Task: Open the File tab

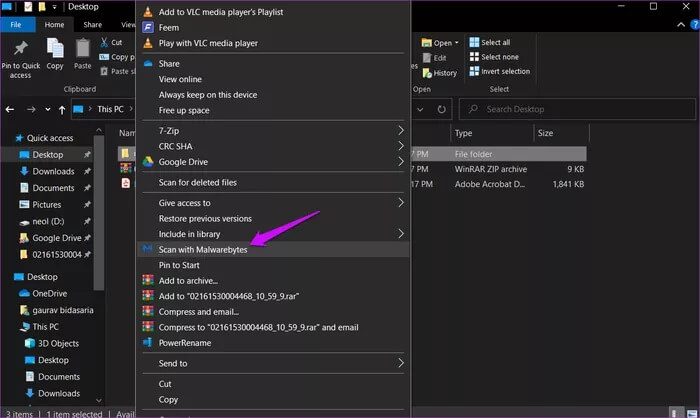Action: click(x=17, y=25)
